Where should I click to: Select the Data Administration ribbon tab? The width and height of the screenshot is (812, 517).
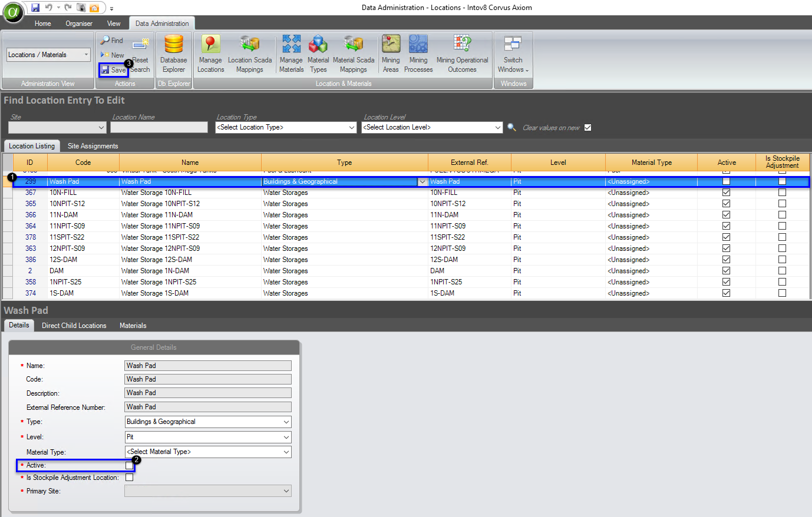162,24
